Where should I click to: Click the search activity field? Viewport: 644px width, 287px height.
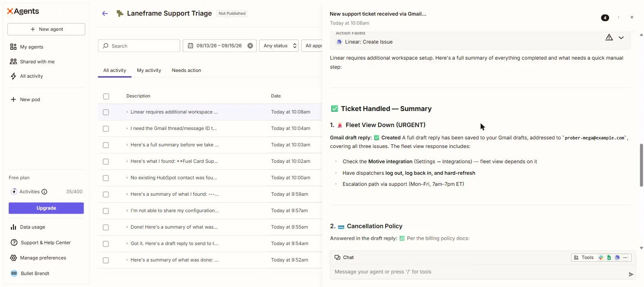(139, 46)
